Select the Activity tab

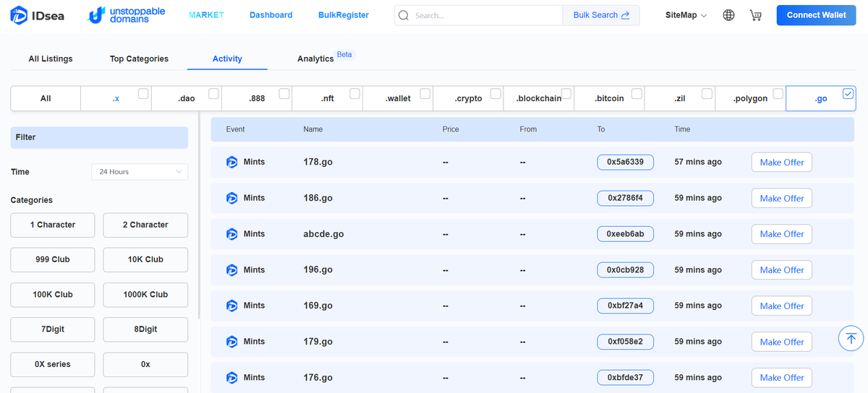[227, 59]
